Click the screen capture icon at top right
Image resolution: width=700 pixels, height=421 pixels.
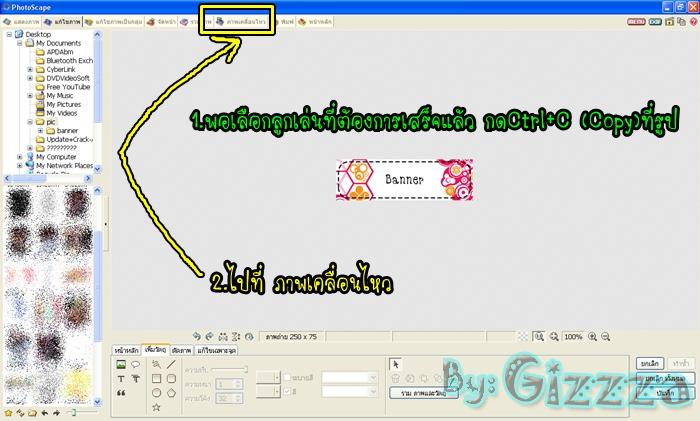click(669, 21)
